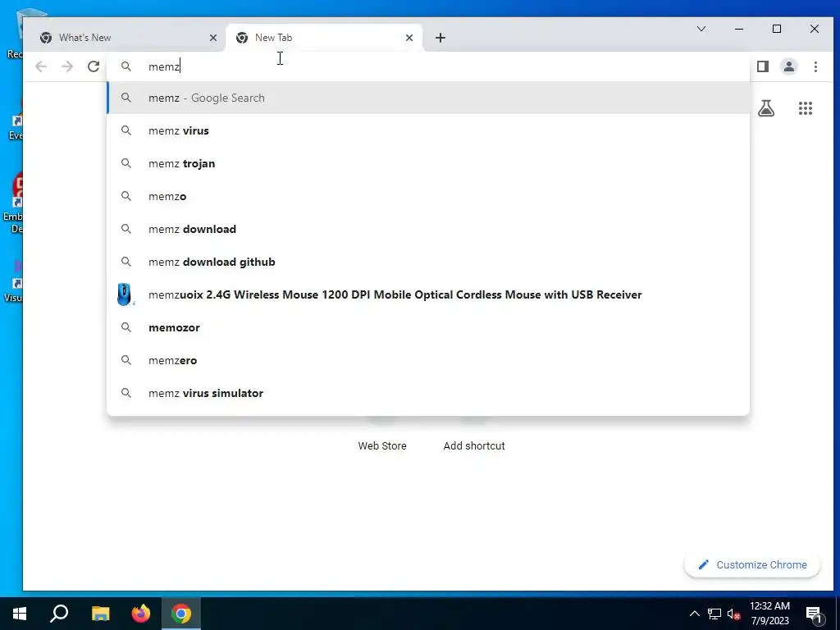Open the Search Labs flask icon
Viewport: 840px width, 630px height.
pos(766,108)
